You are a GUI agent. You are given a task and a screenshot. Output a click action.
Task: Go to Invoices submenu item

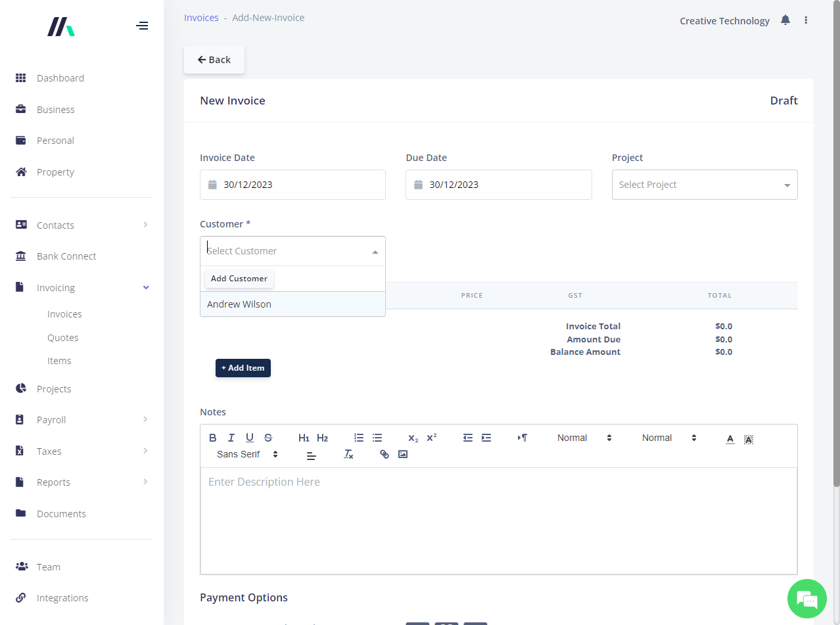pos(64,314)
